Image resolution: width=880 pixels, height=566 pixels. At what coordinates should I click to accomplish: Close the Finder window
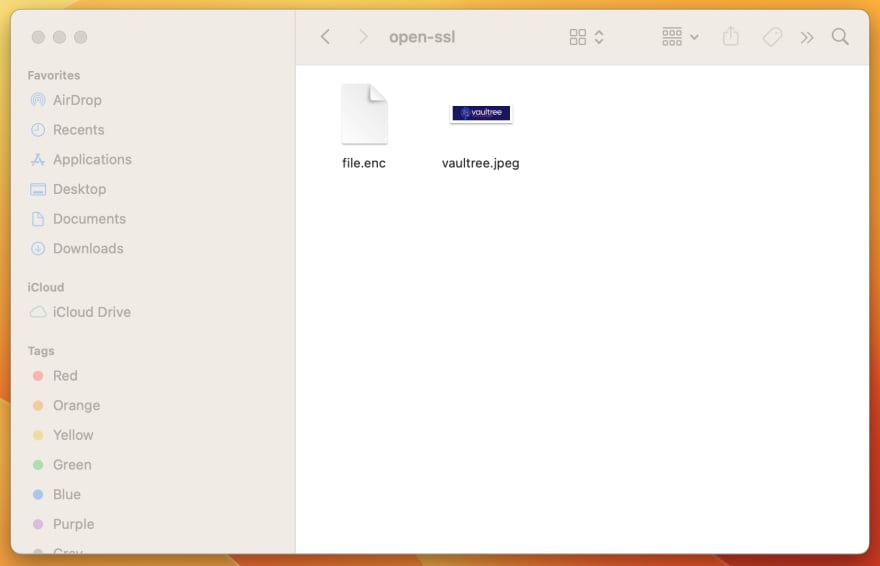38,37
